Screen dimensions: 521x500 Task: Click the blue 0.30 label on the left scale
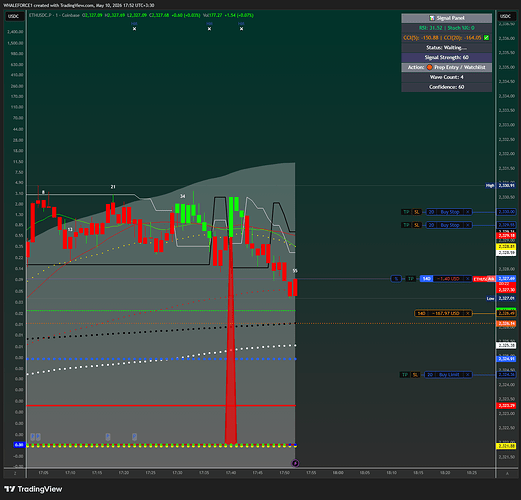coord(19,445)
